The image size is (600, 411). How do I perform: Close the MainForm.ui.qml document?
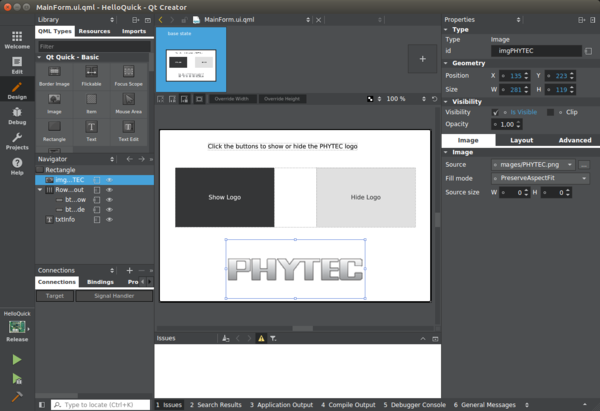pos(318,20)
